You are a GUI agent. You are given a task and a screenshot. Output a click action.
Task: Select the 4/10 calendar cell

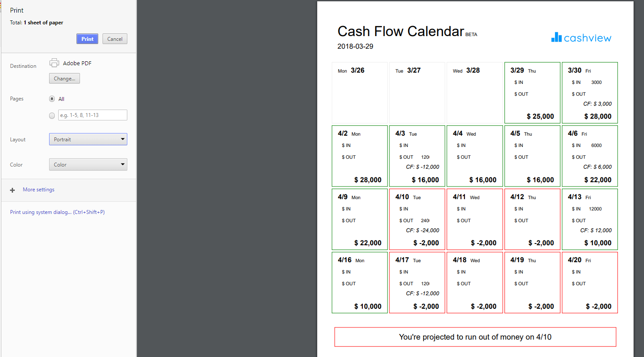coord(417,219)
